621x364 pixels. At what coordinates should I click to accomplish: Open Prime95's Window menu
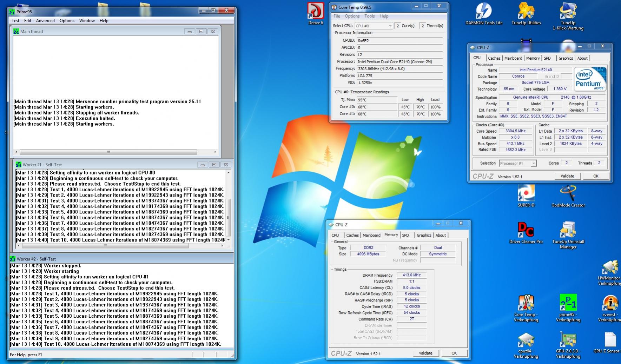(87, 21)
